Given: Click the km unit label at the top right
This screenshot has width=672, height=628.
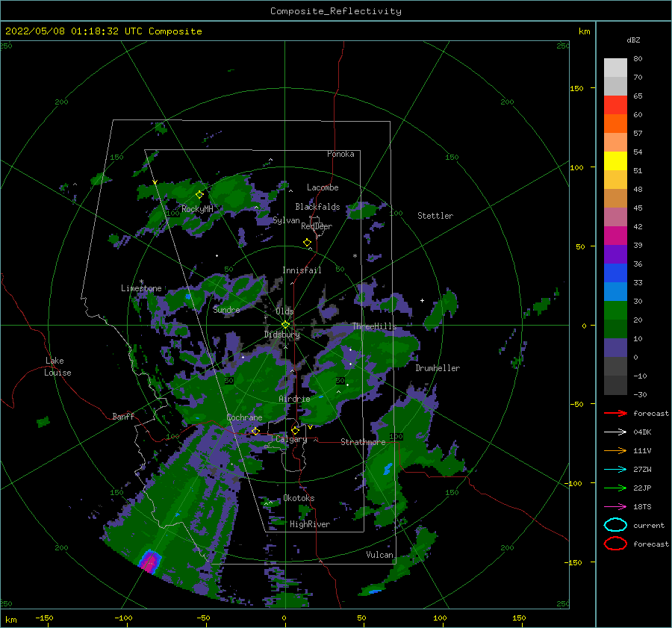Looking at the screenshot, I should 584,31.
